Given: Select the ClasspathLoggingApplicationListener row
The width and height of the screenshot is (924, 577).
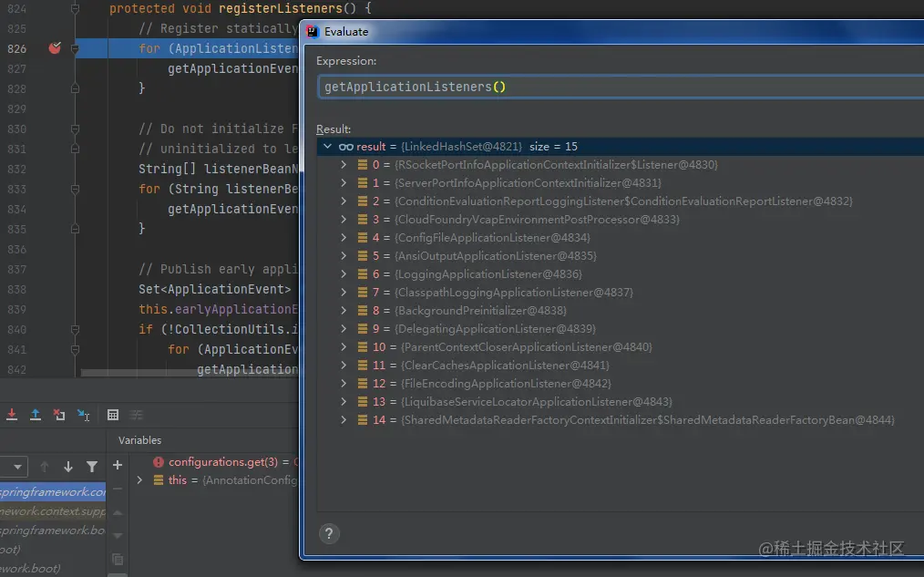Looking at the screenshot, I should click(620, 293).
